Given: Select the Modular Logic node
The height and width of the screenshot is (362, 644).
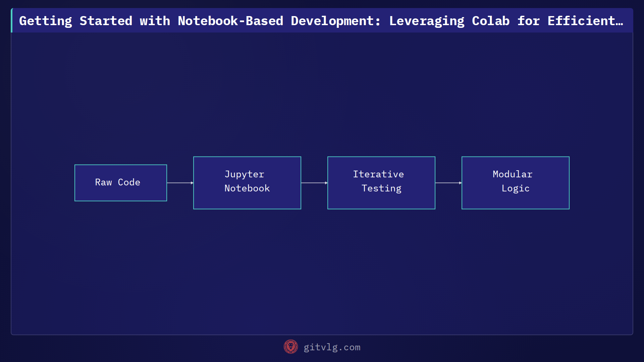Looking at the screenshot, I should (516, 183).
